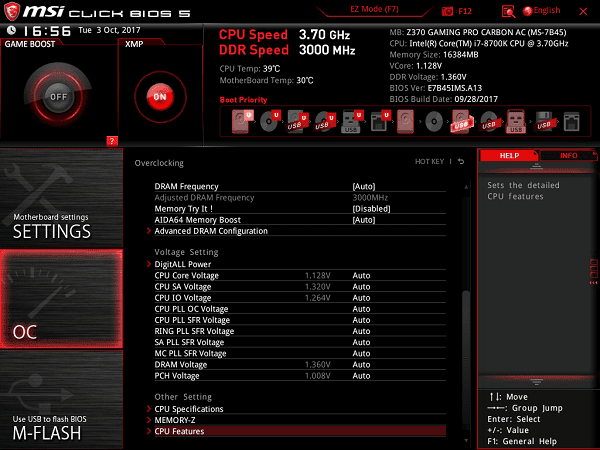Toggle the XMP button currently ON
This screenshot has height=450, width=600.
tap(160, 97)
